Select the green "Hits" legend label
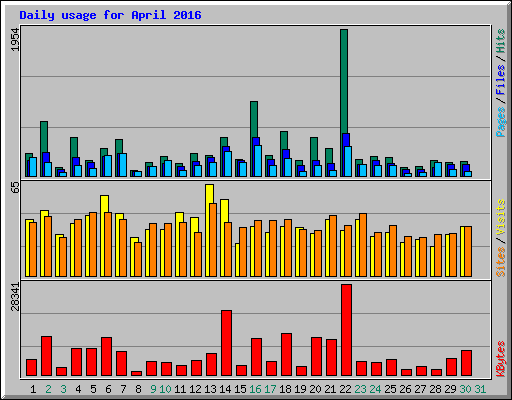Viewport: 512px width, 400px height. (500, 41)
